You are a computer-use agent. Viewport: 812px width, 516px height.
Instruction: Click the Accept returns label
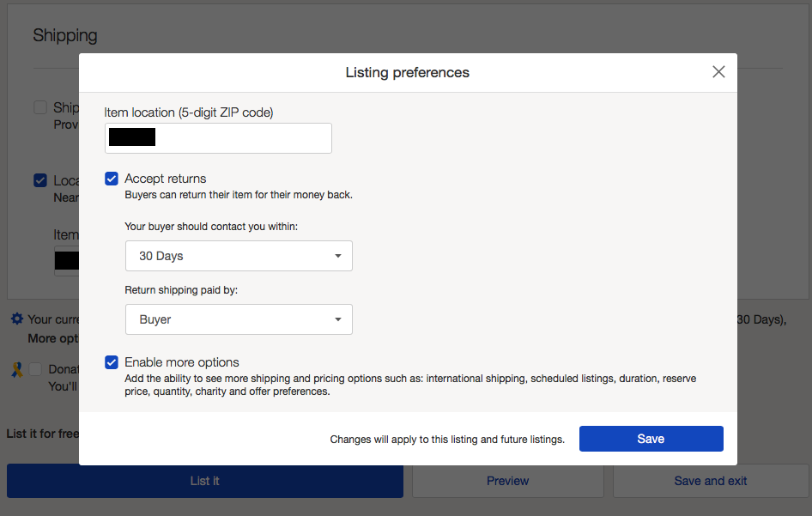166,179
